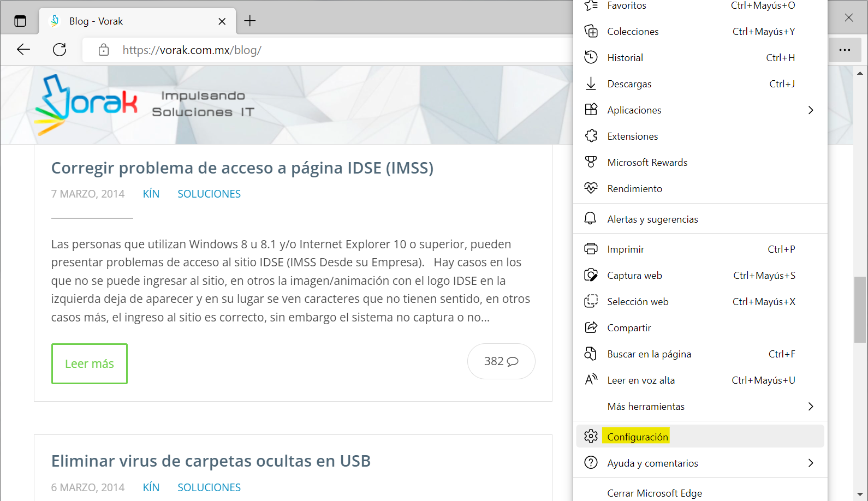Open a new tab with plus icon

coord(250,21)
